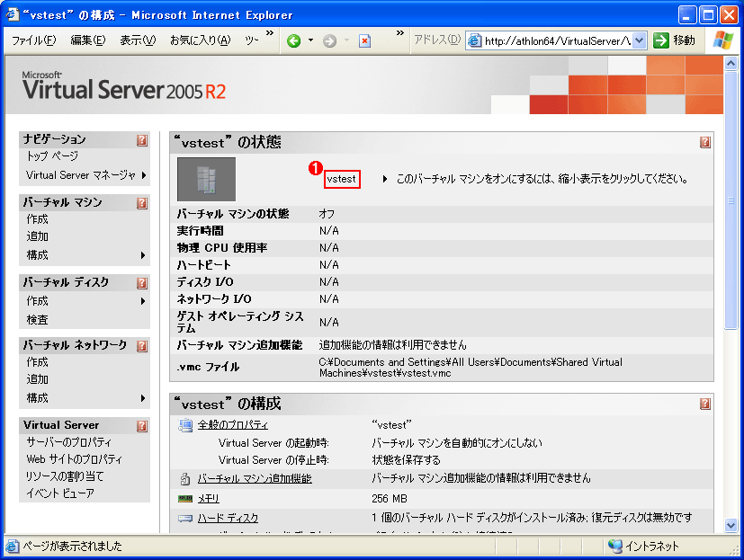Click the バーチャル マシン追加機能 icon
This screenshot has width=744, height=560.
tap(185, 478)
